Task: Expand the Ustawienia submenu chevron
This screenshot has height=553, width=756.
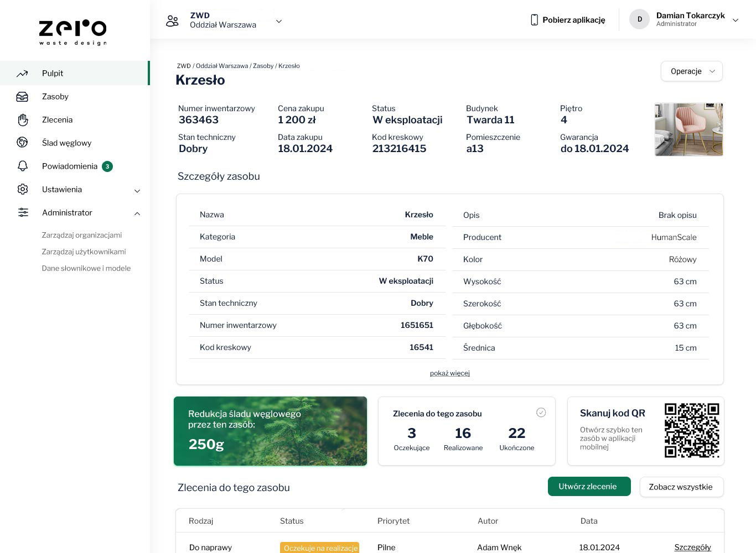Action: click(x=137, y=191)
